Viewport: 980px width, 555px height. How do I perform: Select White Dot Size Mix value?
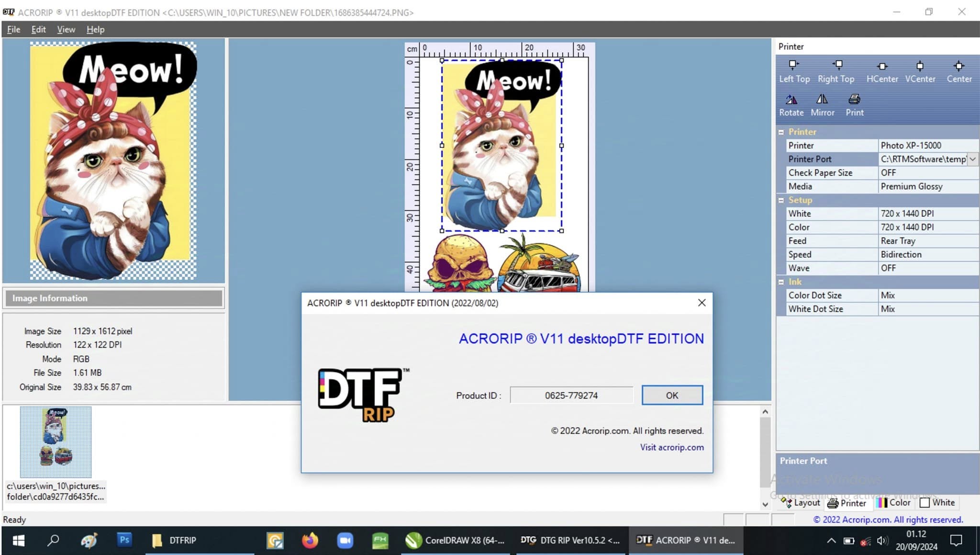[x=928, y=309]
